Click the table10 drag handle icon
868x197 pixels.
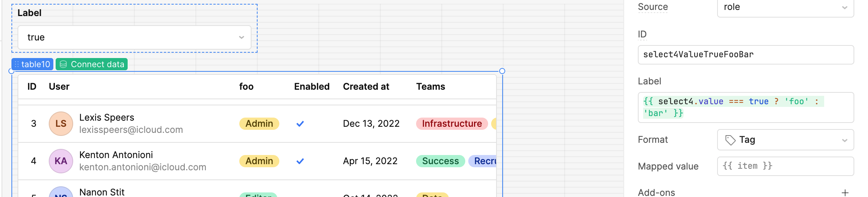pyautogui.click(x=17, y=65)
